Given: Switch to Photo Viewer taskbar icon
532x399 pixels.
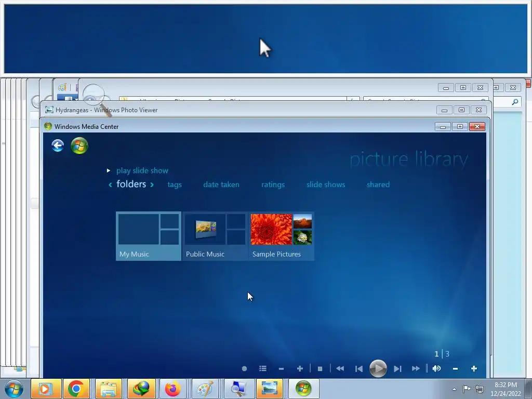Looking at the screenshot, I should (270, 389).
